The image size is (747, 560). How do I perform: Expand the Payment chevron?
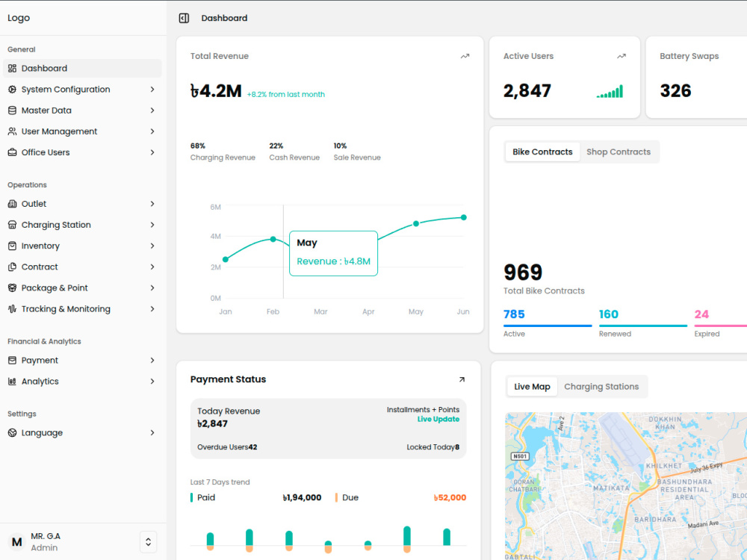(x=152, y=360)
